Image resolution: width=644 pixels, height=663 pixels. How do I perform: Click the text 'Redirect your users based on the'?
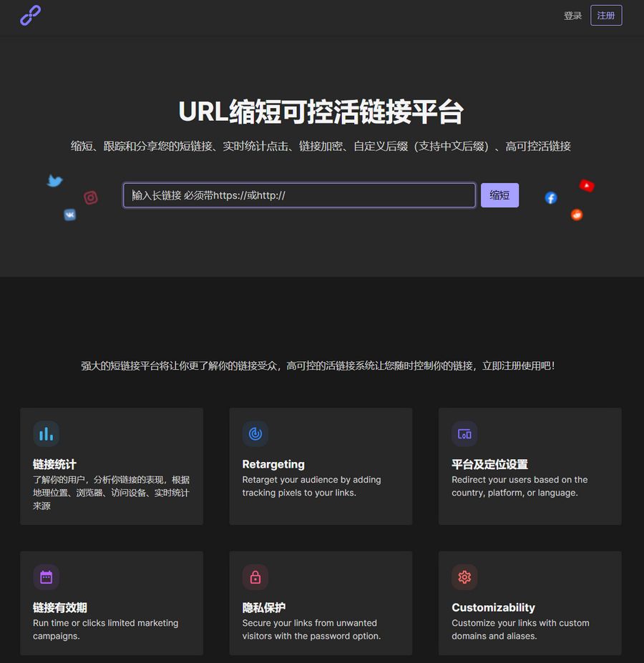(x=519, y=479)
